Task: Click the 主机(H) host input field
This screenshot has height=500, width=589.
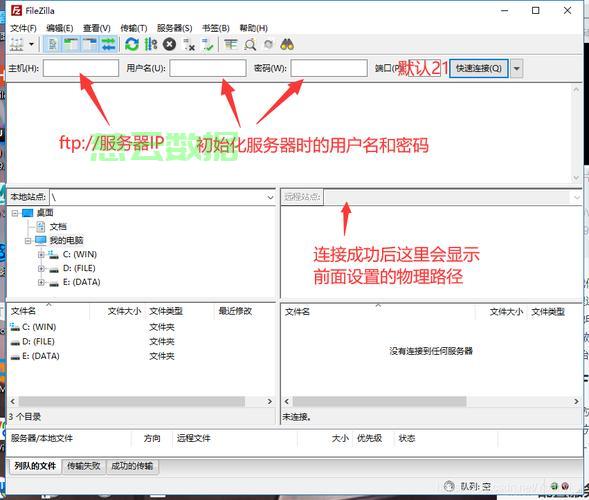Action: 81,68
